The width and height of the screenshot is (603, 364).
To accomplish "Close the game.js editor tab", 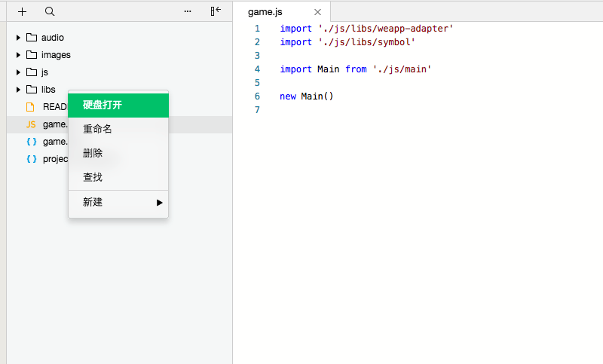I will (317, 12).
